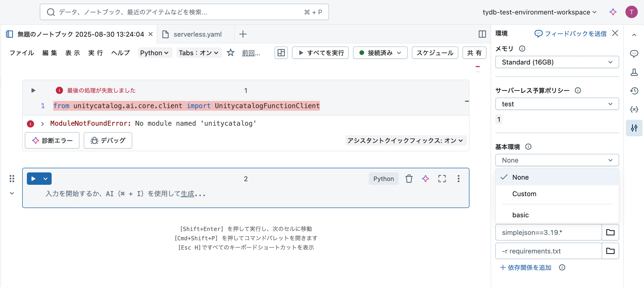Close the untitled notebook tab
This screenshot has height=287, width=644.
pos(151,34)
